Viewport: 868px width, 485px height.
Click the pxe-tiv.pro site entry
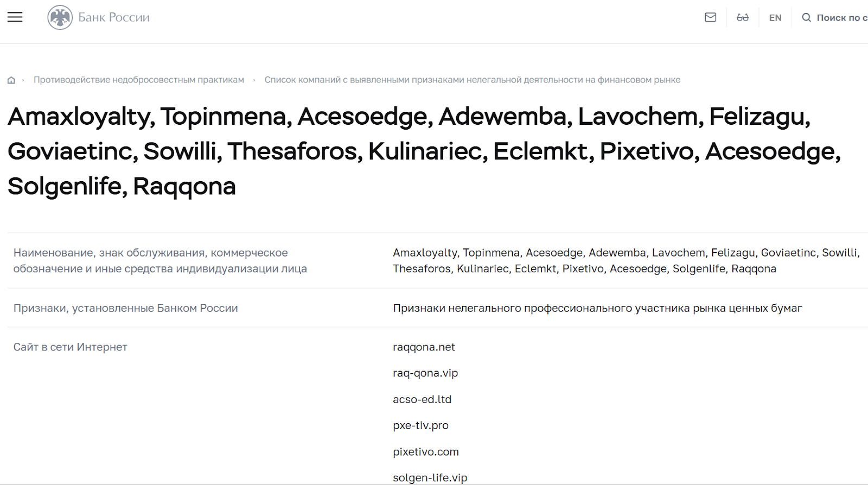(x=420, y=425)
